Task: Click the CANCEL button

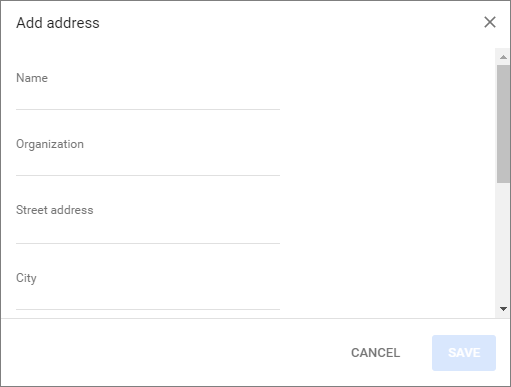Action: tap(375, 353)
